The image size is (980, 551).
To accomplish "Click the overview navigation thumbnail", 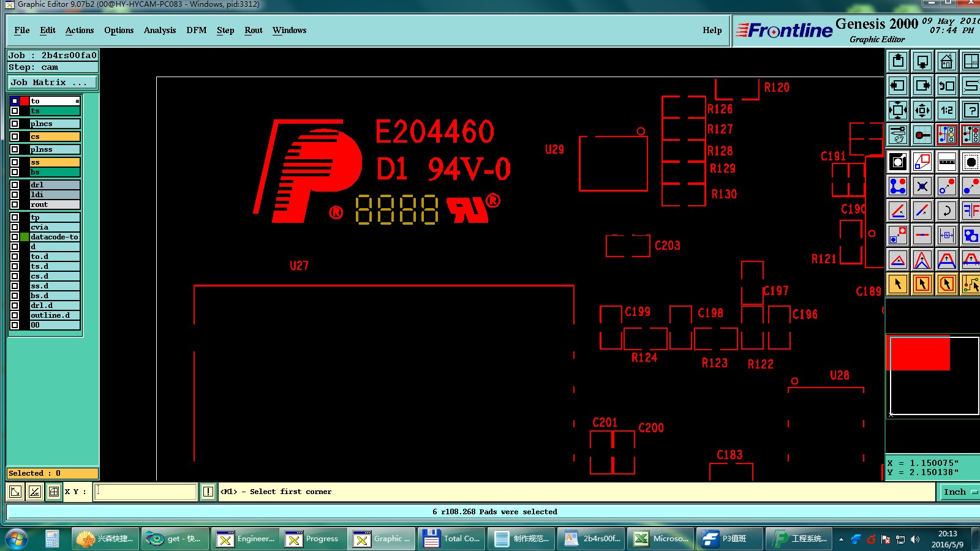I will [933, 375].
